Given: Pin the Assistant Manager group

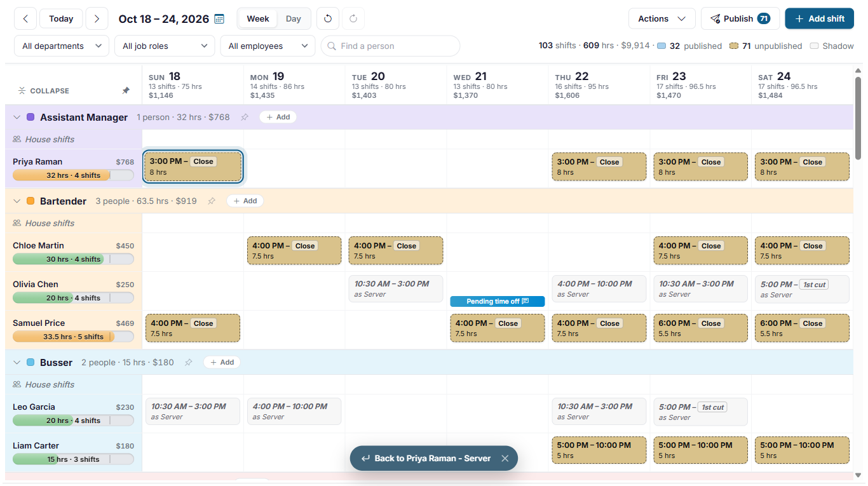Looking at the screenshot, I should tap(245, 117).
